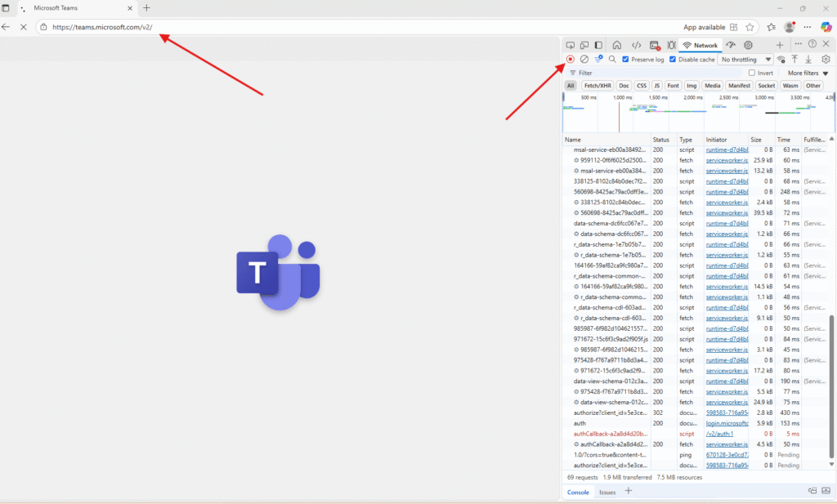Open the Network conditions wifi icon
This screenshot has height=504, width=837.
point(781,60)
